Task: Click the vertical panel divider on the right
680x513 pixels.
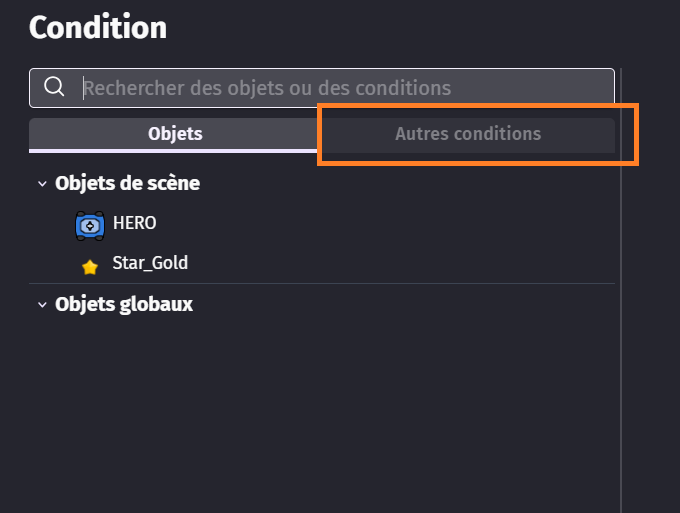Action: click(621, 300)
